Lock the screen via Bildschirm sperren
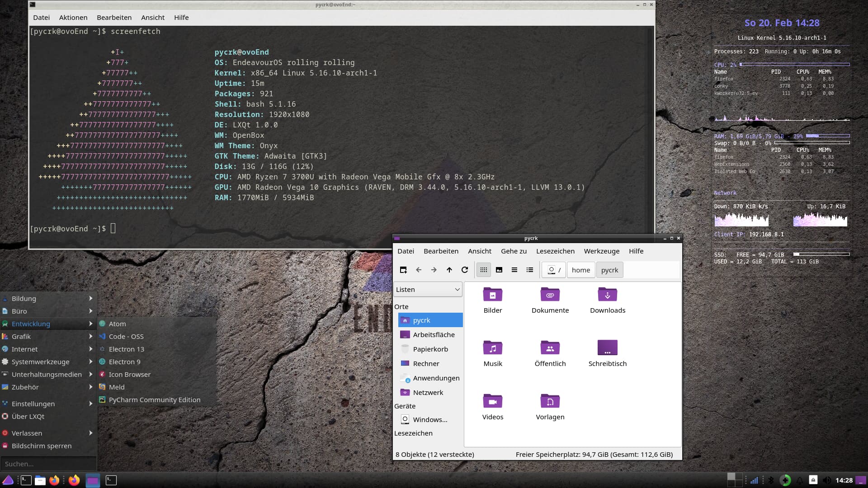This screenshot has width=868, height=488. point(42,446)
